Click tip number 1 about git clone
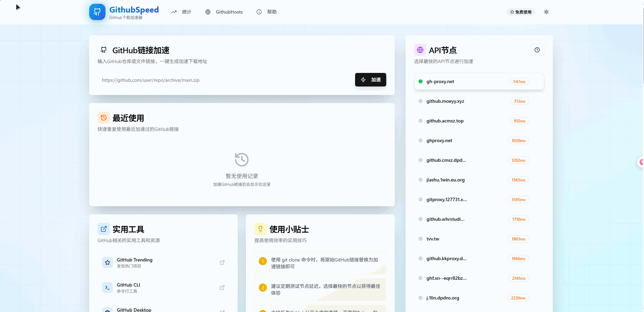Screen dimensions: 644x312 [x=320, y=263]
